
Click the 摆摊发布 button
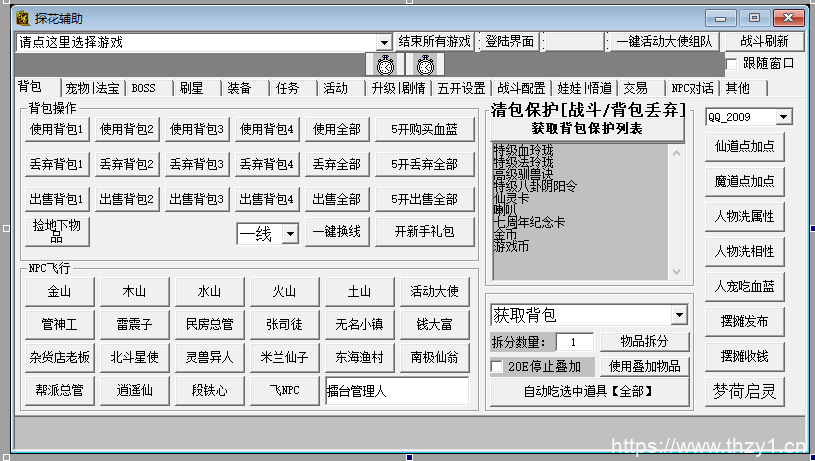(x=744, y=322)
